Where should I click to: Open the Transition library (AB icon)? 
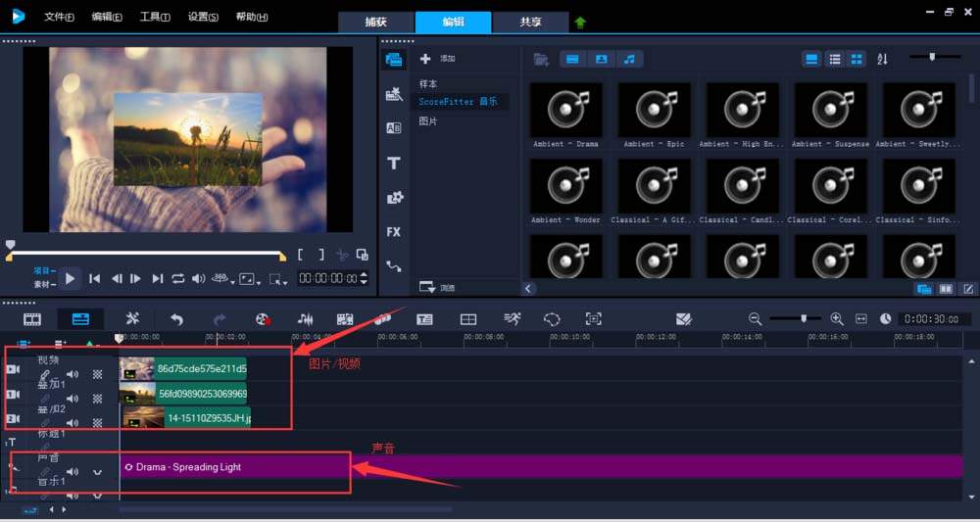394,128
